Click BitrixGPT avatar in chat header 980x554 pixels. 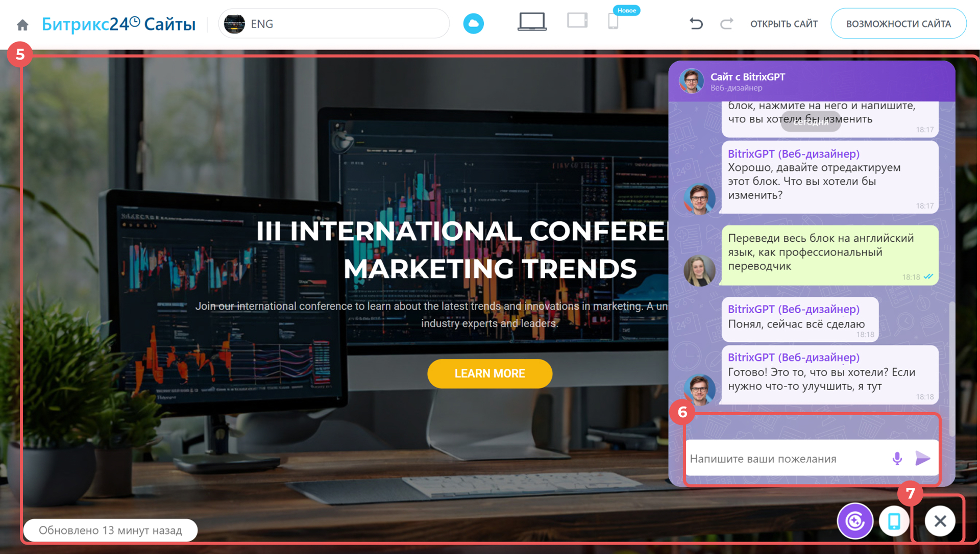[x=692, y=81]
